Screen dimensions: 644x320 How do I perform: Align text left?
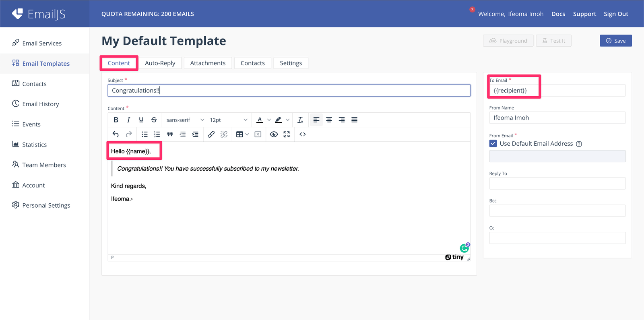click(x=316, y=120)
